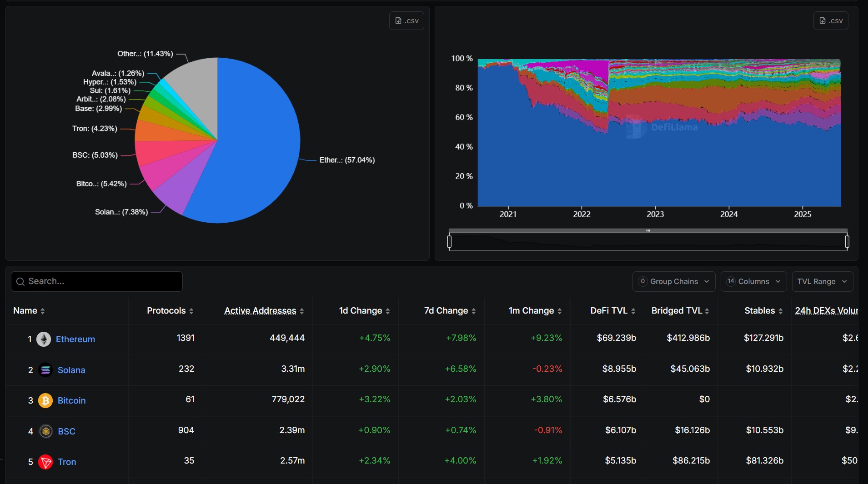Click the search magnifier icon
Viewport: 868px width, 484px height.
tap(20, 282)
